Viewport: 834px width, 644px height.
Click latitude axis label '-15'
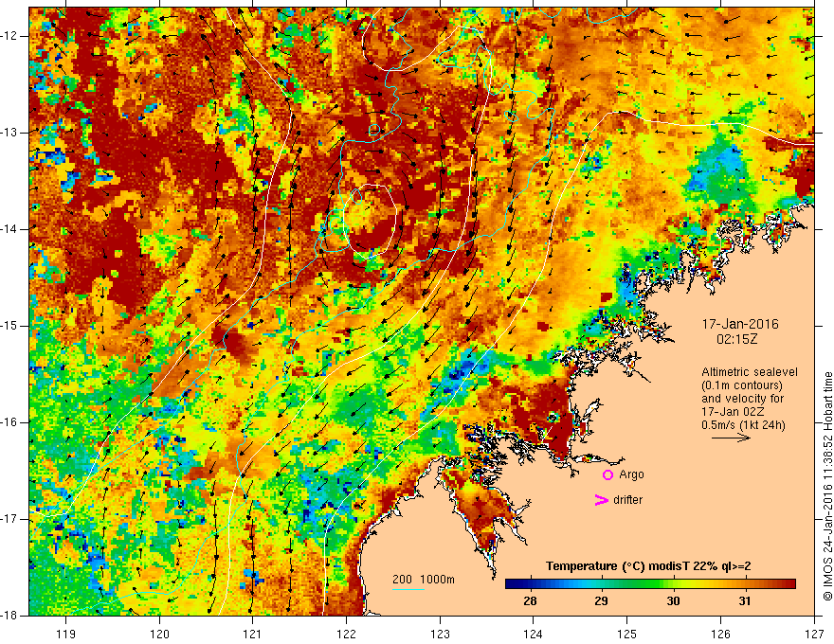pyautogui.click(x=9, y=326)
